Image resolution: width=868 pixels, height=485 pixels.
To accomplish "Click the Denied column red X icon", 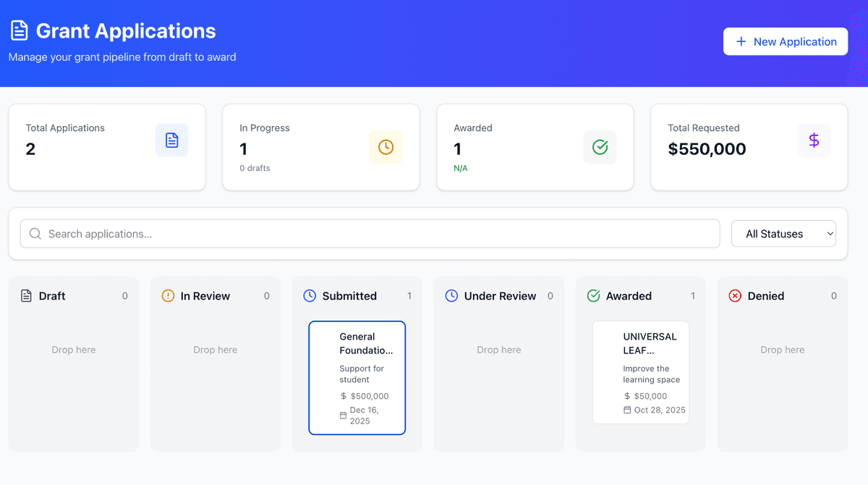I will click(735, 296).
